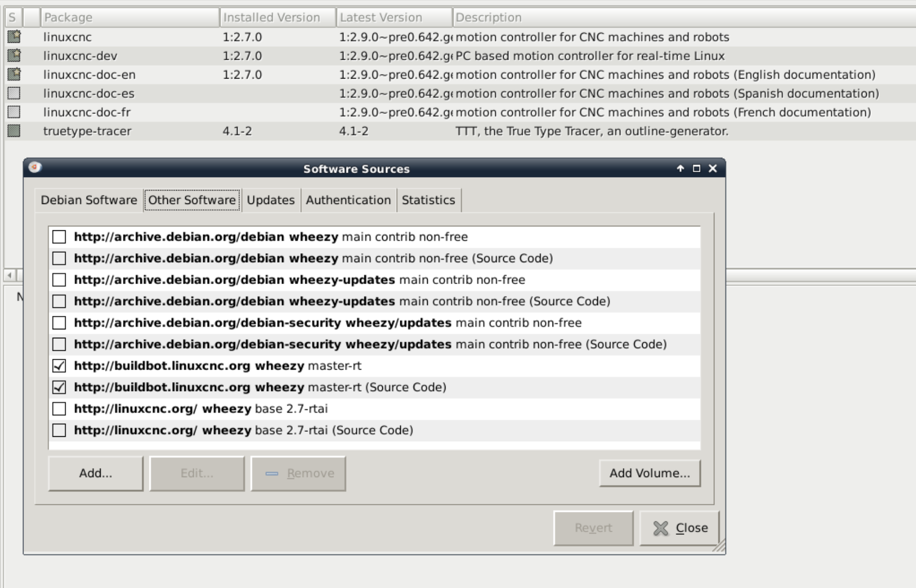This screenshot has height=588, width=916.
Task: Open the Updates tab
Action: click(271, 200)
